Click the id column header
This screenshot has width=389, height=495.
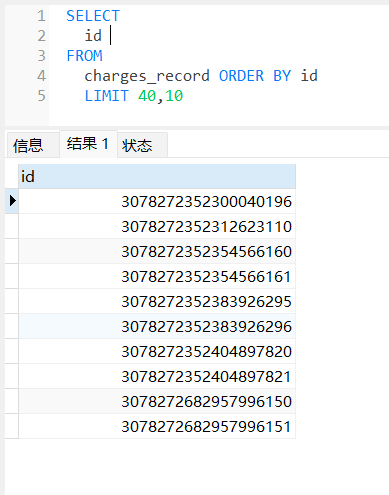[x=157, y=176]
